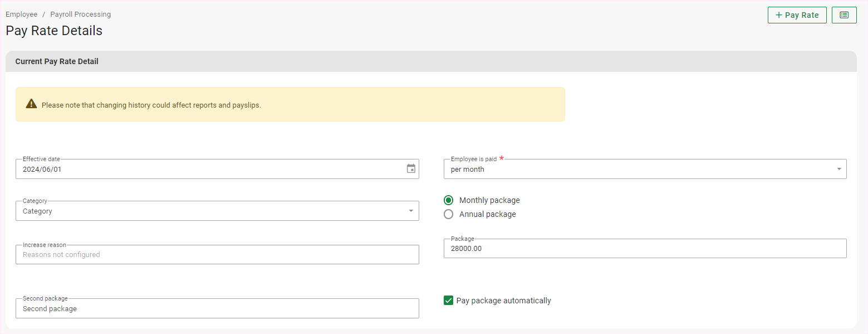This screenshot has height=334, width=868.
Task: Click the plus icon on Pay Rate
Action: click(x=778, y=15)
